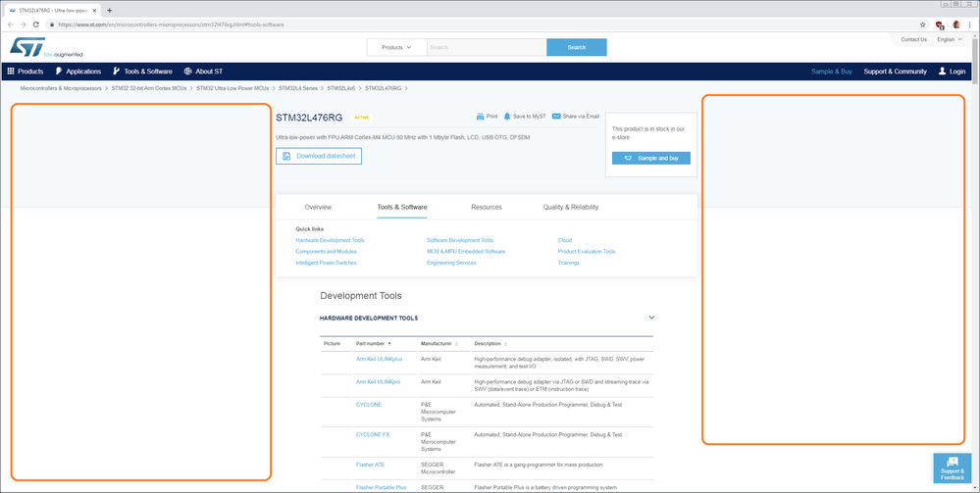Open Products grid menu
Viewport: 980px width, 493px height.
(26, 72)
